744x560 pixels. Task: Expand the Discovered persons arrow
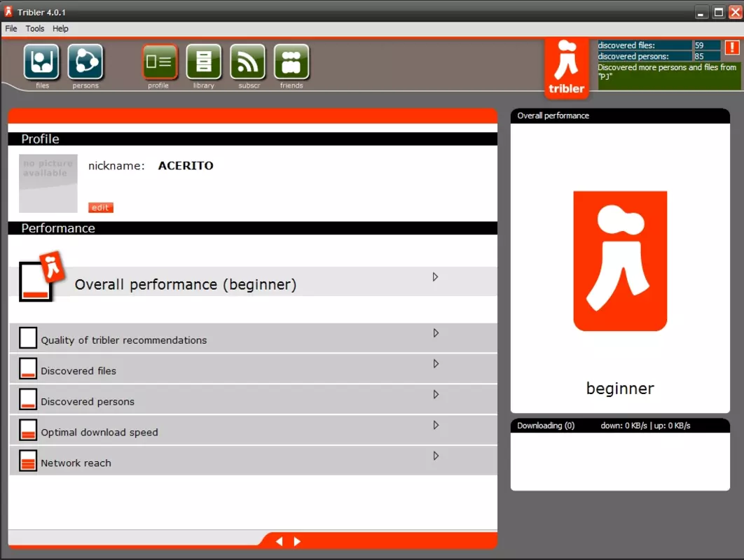pyautogui.click(x=436, y=395)
